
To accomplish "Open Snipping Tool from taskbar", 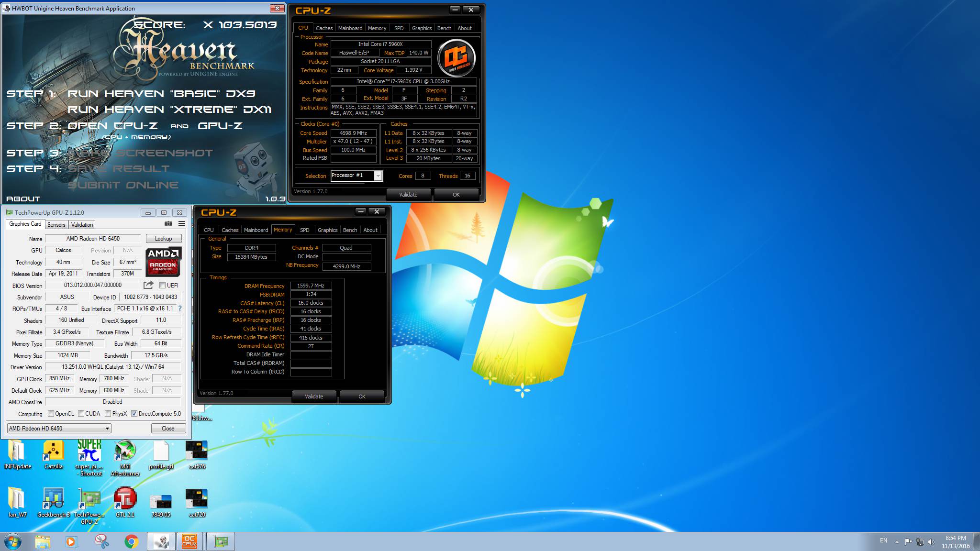I will coord(101,541).
